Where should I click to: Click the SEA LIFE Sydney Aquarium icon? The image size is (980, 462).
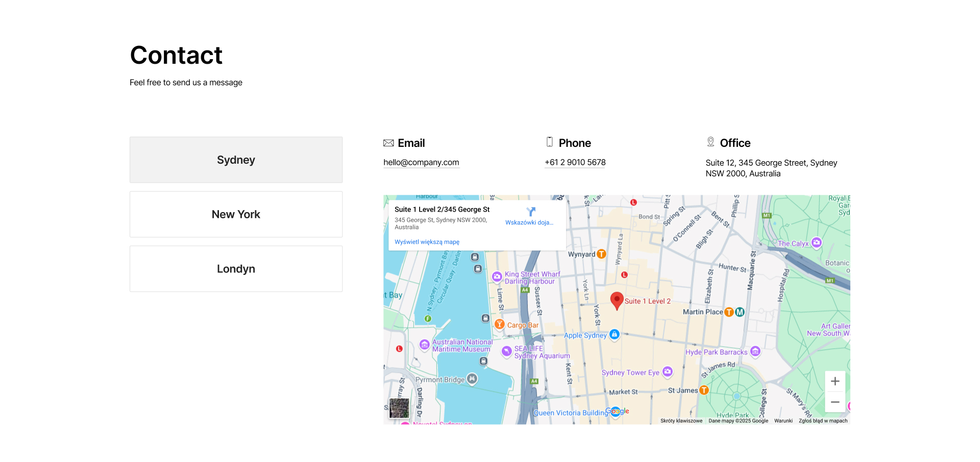(506, 351)
